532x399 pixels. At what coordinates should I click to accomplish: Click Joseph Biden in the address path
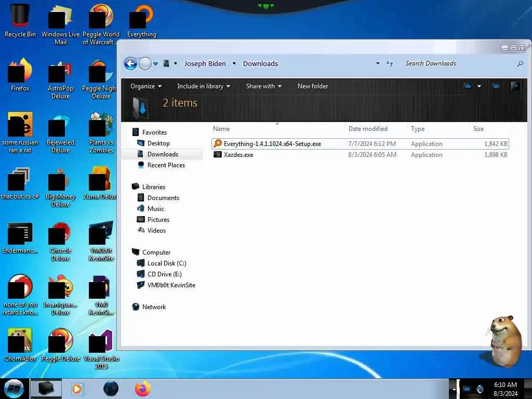pyautogui.click(x=205, y=63)
